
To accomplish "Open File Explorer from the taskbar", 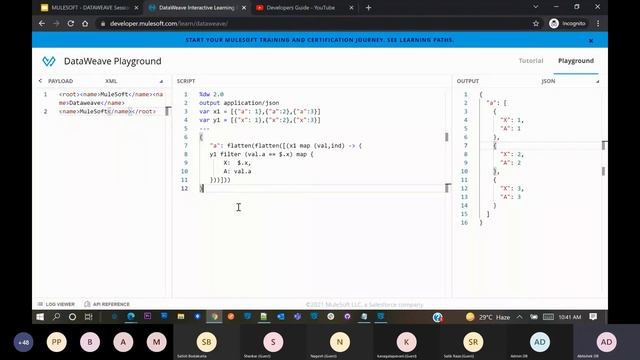I will 181,316.
